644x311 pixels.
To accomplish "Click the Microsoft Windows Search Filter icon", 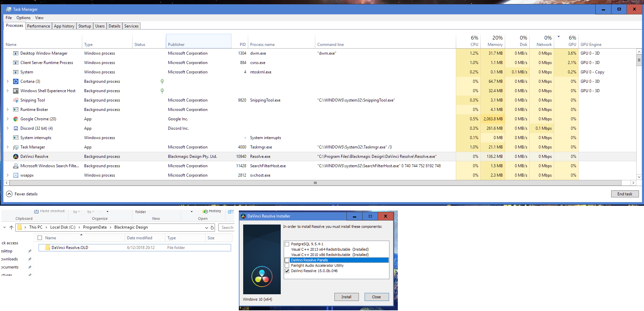I will coord(16,166).
